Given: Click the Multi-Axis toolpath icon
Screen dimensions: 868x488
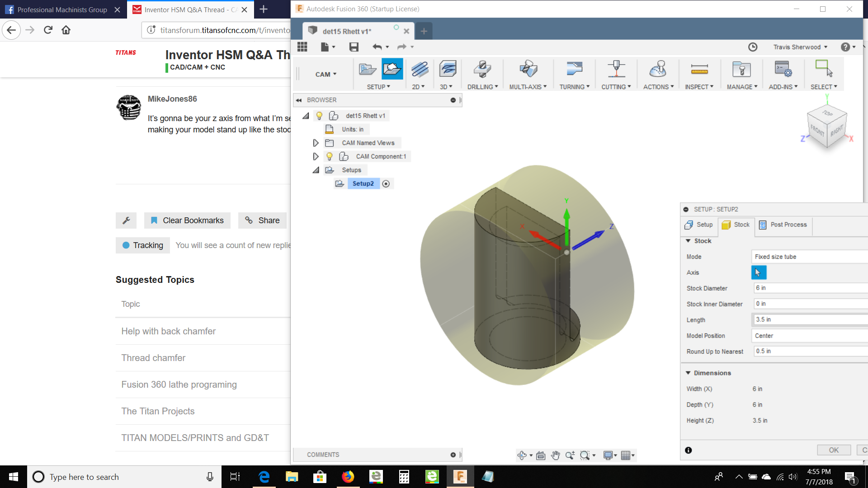Looking at the screenshot, I should pos(528,69).
